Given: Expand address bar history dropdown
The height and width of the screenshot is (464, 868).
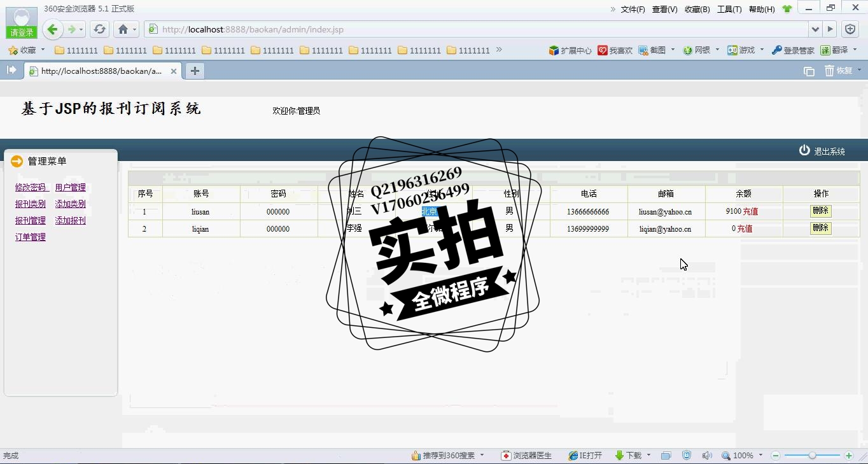Looking at the screenshot, I should pos(815,29).
